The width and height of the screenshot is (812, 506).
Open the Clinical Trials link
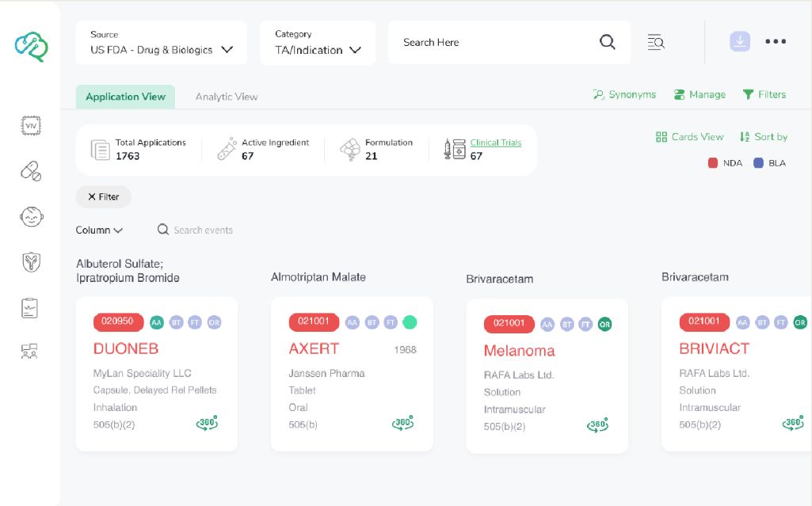click(496, 143)
